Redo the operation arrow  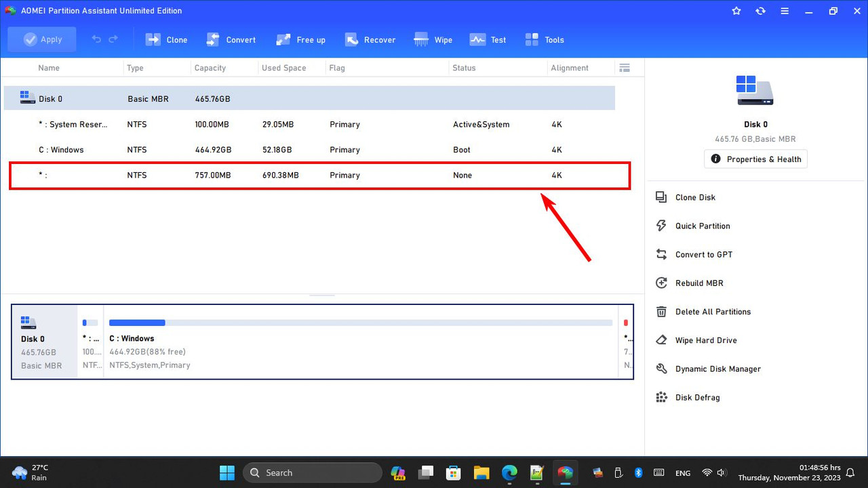(x=113, y=39)
